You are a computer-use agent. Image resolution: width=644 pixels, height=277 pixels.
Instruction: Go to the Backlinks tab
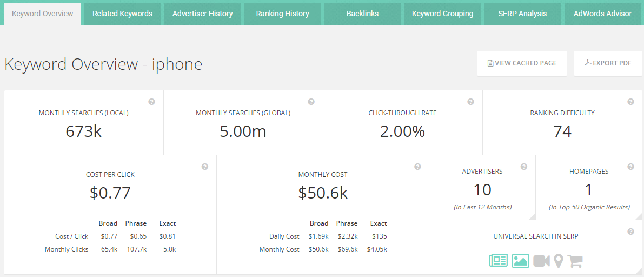363,14
